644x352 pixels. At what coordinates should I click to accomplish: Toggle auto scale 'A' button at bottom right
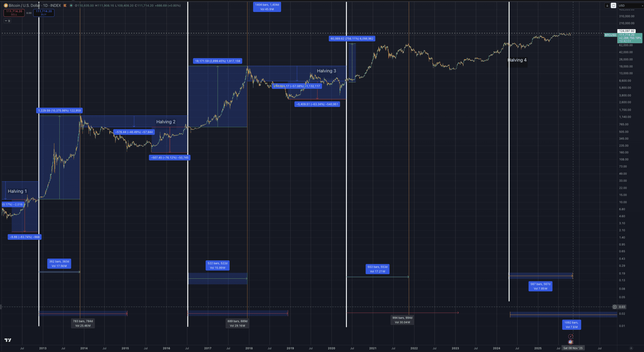click(631, 348)
